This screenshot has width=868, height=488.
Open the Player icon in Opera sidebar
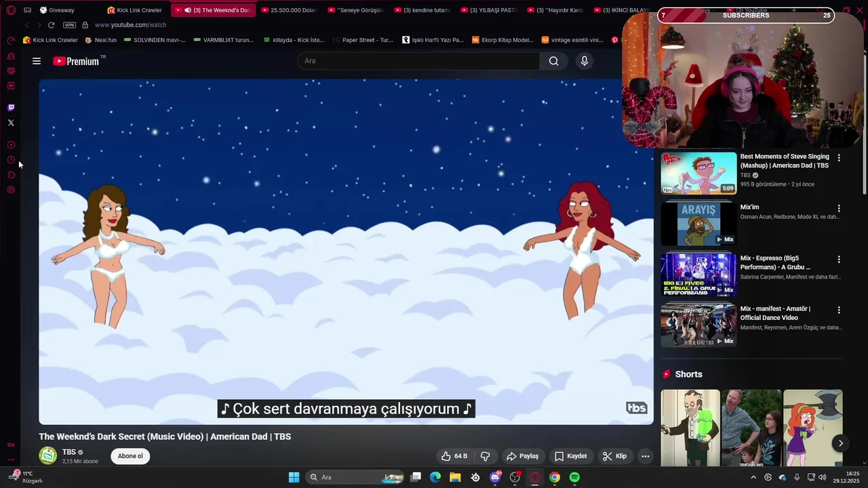(11, 145)
